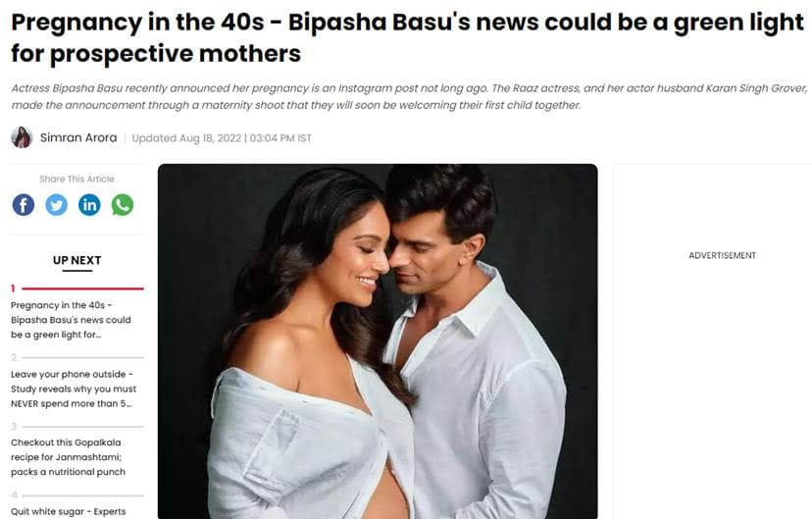Click the main article headline
812x519 pixels.
point(407,38)
